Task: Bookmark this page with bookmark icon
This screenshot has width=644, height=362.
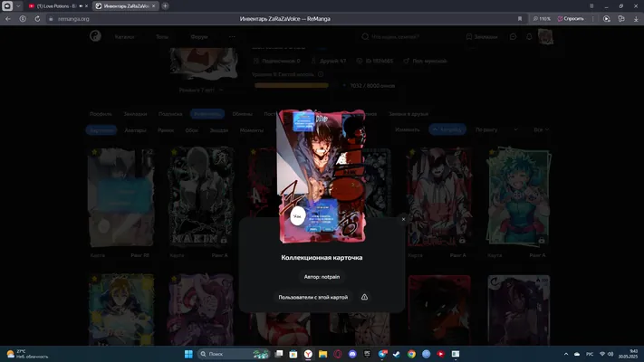Action: click(x=520, y=19)
